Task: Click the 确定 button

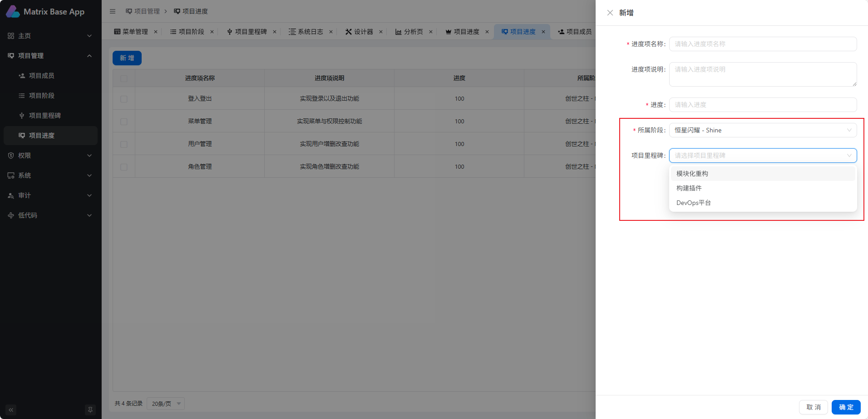Action: [846, 407]
